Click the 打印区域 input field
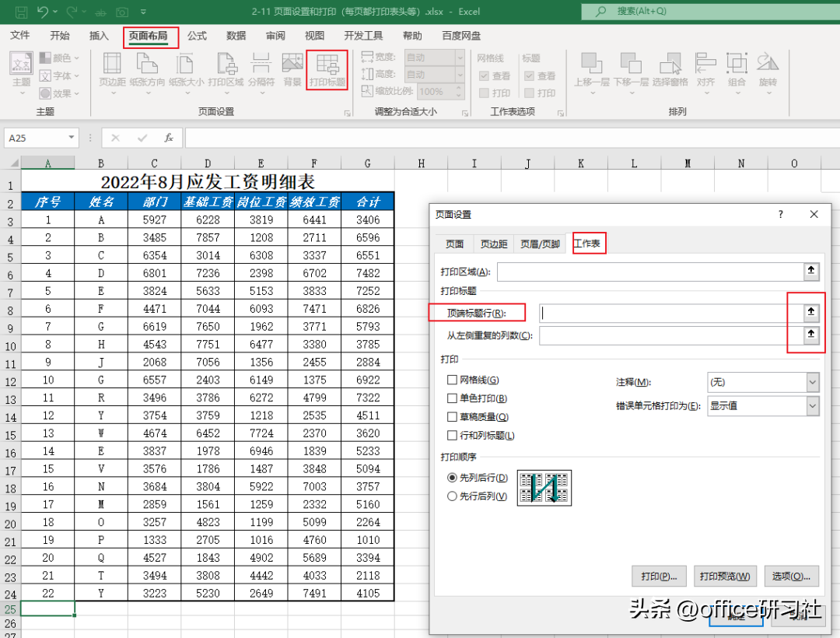 coord(650,271)
